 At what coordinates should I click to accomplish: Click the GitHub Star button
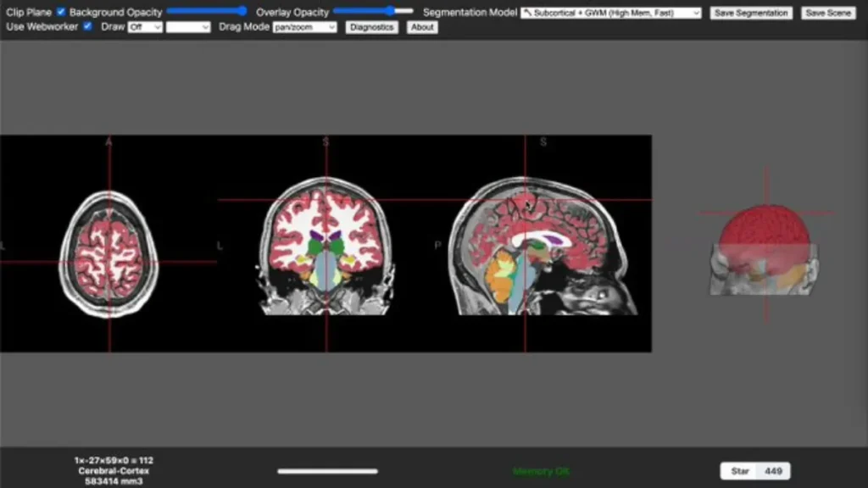pos(738,471)
